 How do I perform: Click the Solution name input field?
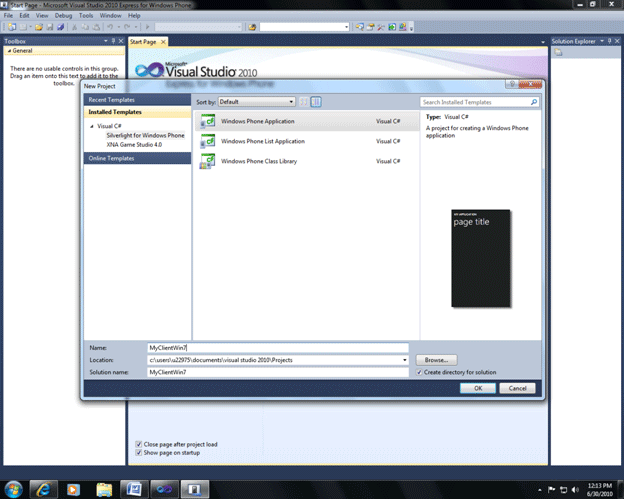(278, 372)
